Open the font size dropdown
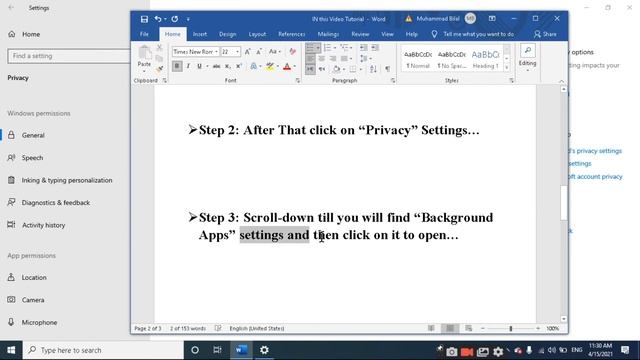 (238, 52)
